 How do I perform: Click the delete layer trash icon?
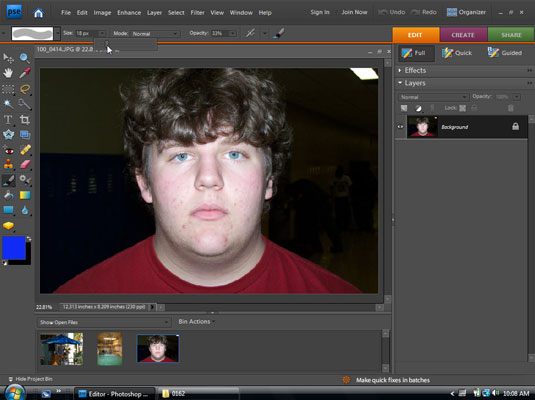(x=510, y=108)
